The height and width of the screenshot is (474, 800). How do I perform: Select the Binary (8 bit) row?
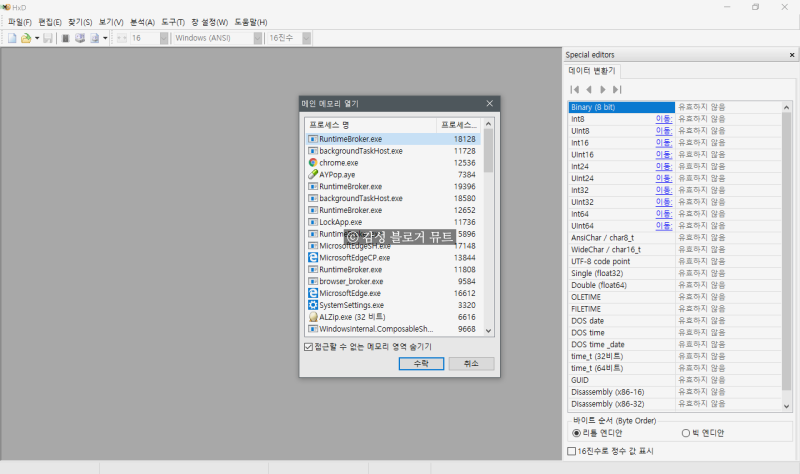674,107
